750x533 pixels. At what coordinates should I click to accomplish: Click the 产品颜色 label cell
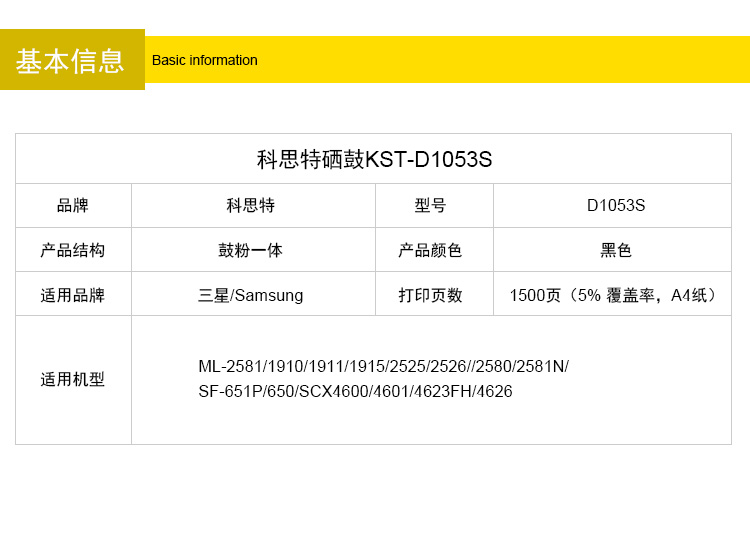click(x=431, y=250)
